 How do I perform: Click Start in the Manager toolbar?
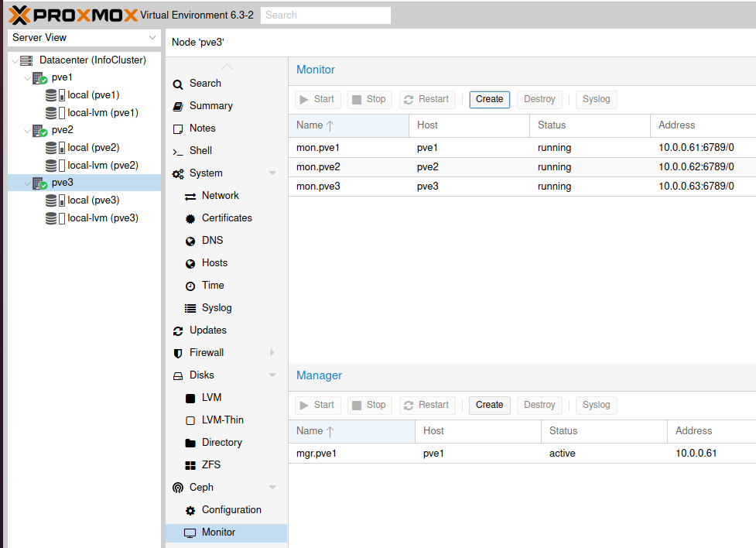coord(318,406)
